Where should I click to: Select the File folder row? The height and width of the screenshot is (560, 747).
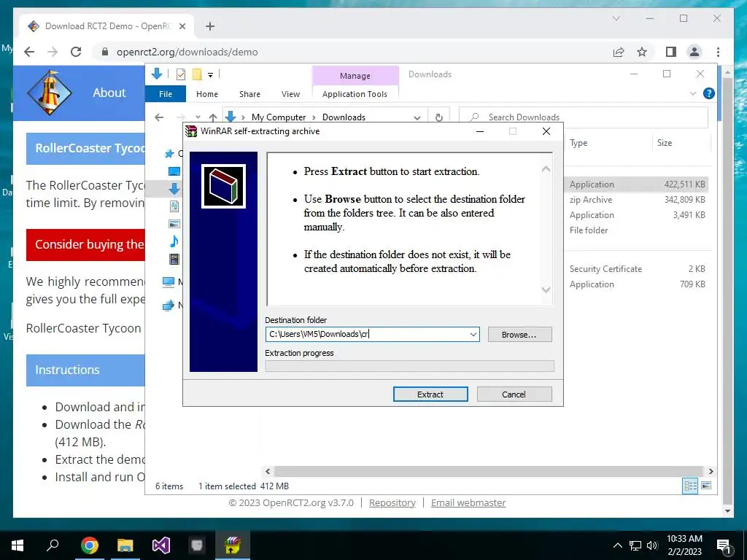(637, 230)
